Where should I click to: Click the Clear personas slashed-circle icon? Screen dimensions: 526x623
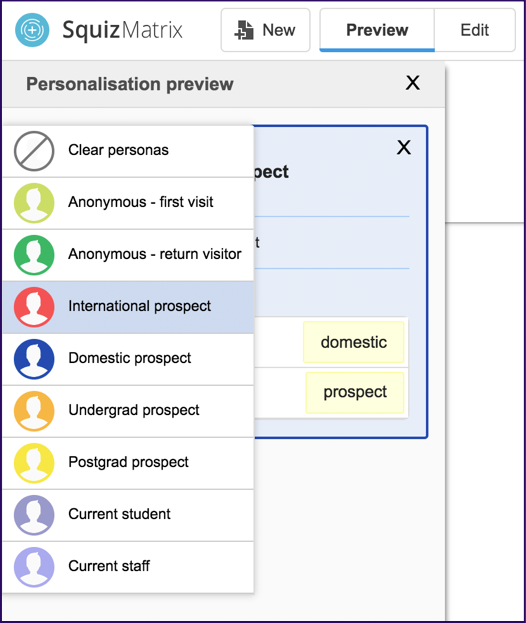pyautogui.click(x=34, y=151)
